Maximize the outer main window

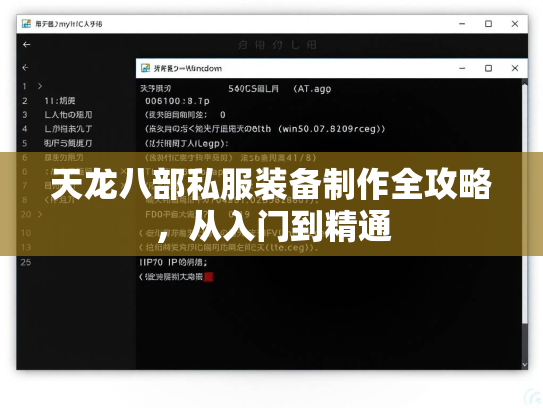[488, 24]
